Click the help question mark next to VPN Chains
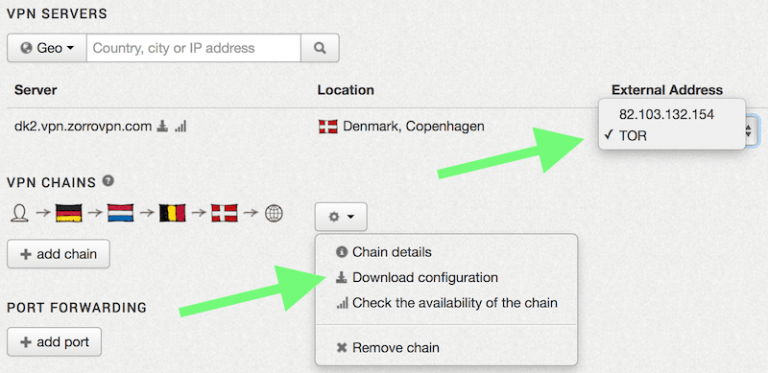768x373 pixels. [108, 181]
